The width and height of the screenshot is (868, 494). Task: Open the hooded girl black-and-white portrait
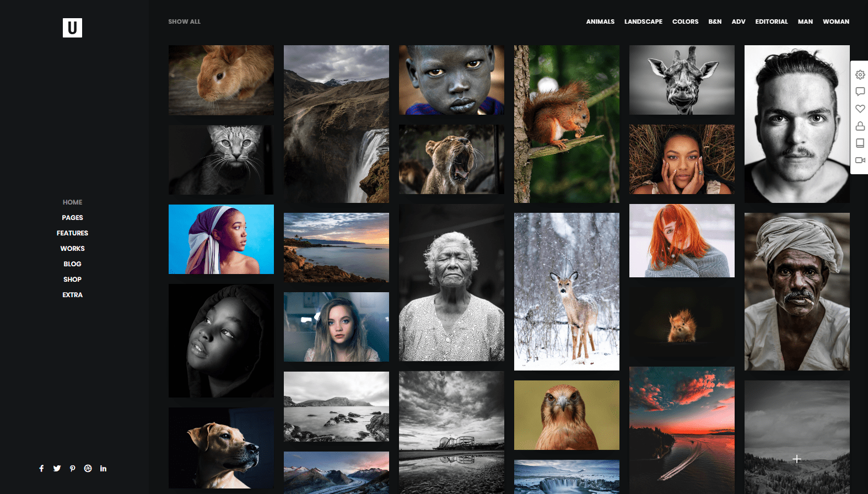[221, 341]
